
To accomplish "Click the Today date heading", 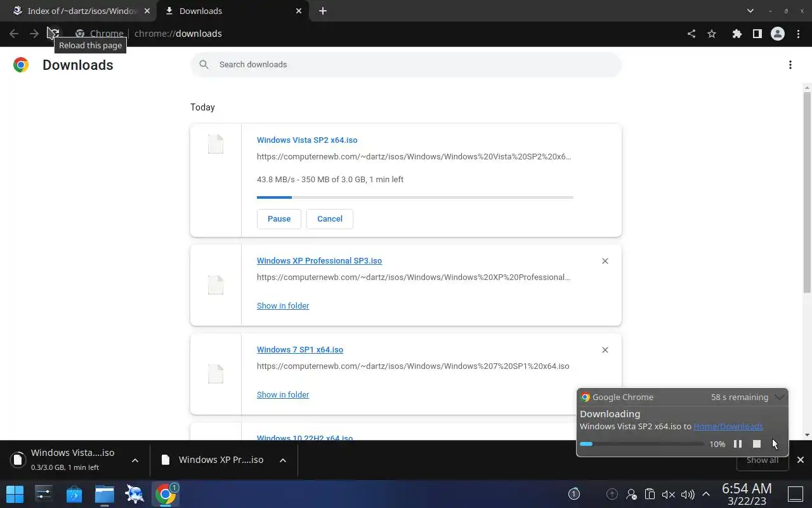I will click(202, 107).
